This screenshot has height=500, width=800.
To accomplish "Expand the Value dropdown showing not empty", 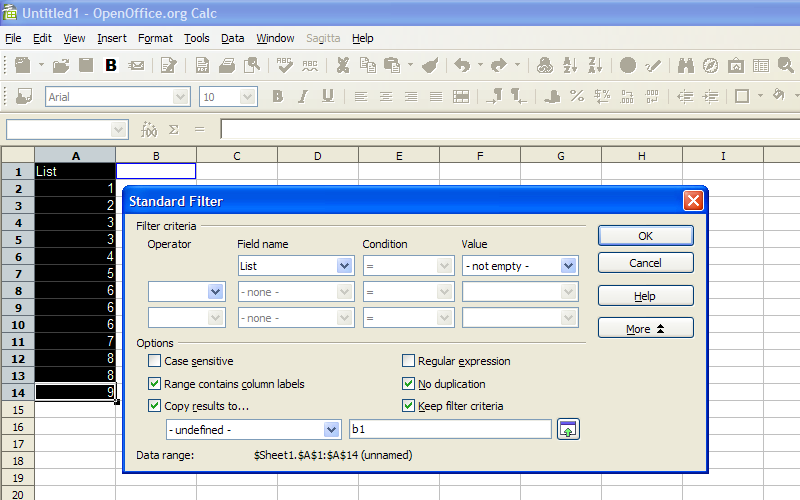I will (x=520, y=266).
